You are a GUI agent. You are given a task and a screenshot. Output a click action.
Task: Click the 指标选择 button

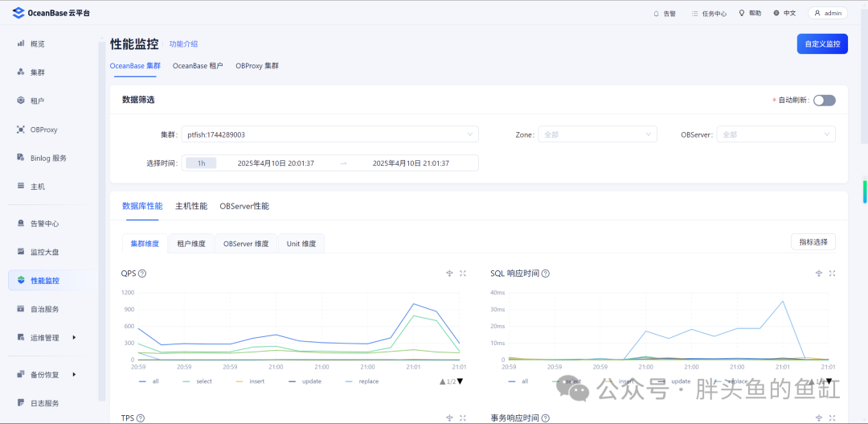[x=813, y=241]
